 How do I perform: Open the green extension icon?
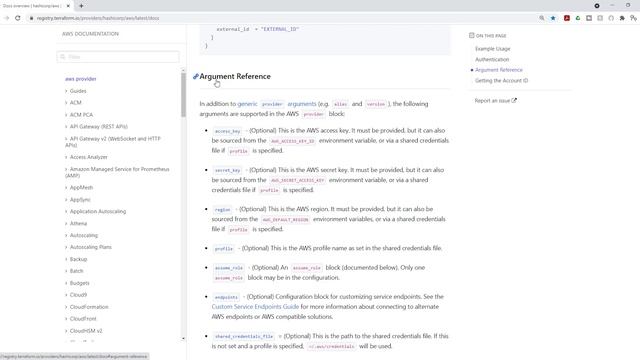(578, 18)
